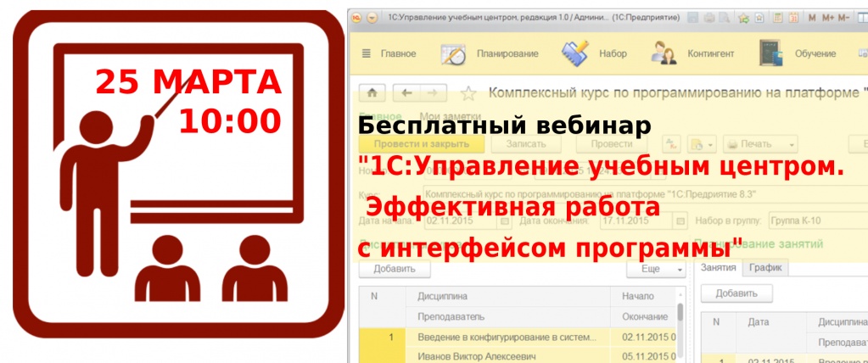The image size is (868, 363).
Task: Click the M- memory subtract button
Action: [843, 18]
